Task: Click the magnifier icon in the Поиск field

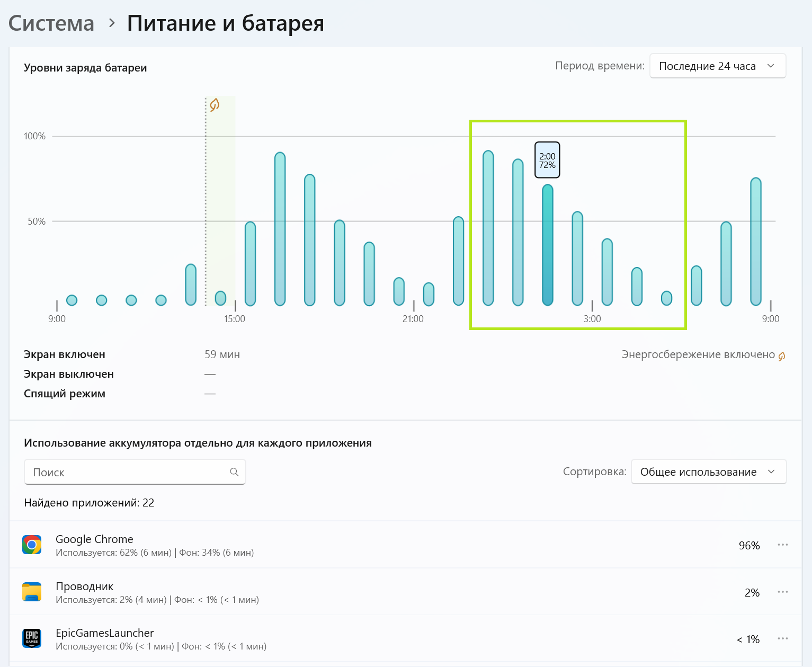Action: 234,472
